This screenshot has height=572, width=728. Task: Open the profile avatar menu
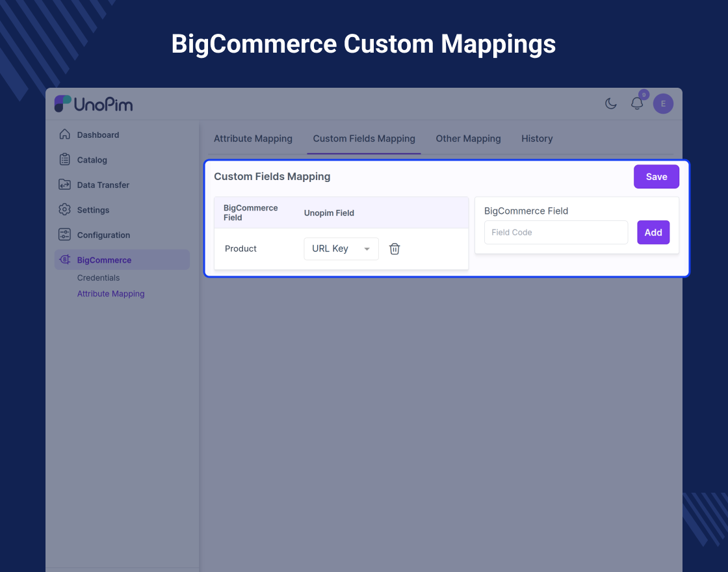663,103
